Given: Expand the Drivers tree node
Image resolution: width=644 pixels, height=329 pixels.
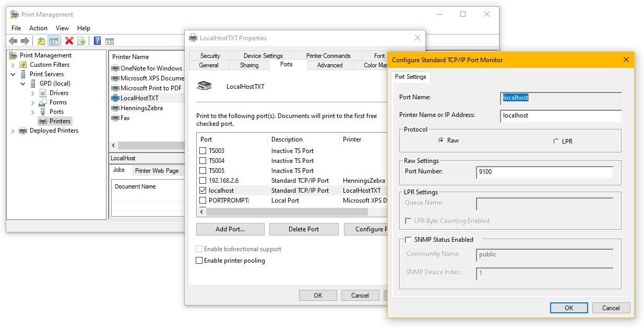Looking at the screenshot, I should 33,93.
